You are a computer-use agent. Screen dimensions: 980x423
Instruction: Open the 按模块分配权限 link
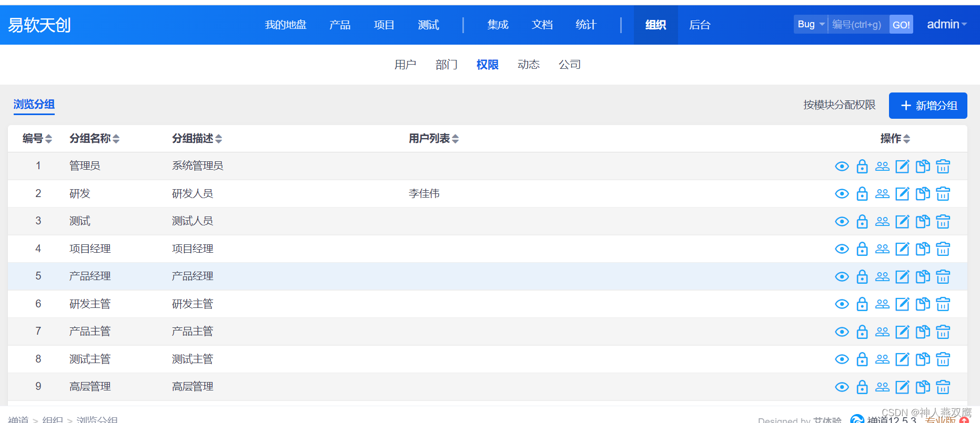pos(839,105)
